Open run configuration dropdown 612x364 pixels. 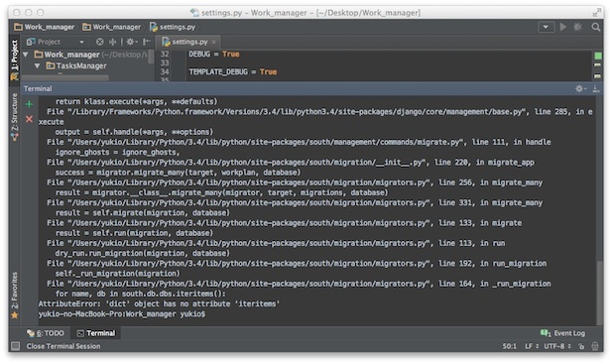pos(546,27)
